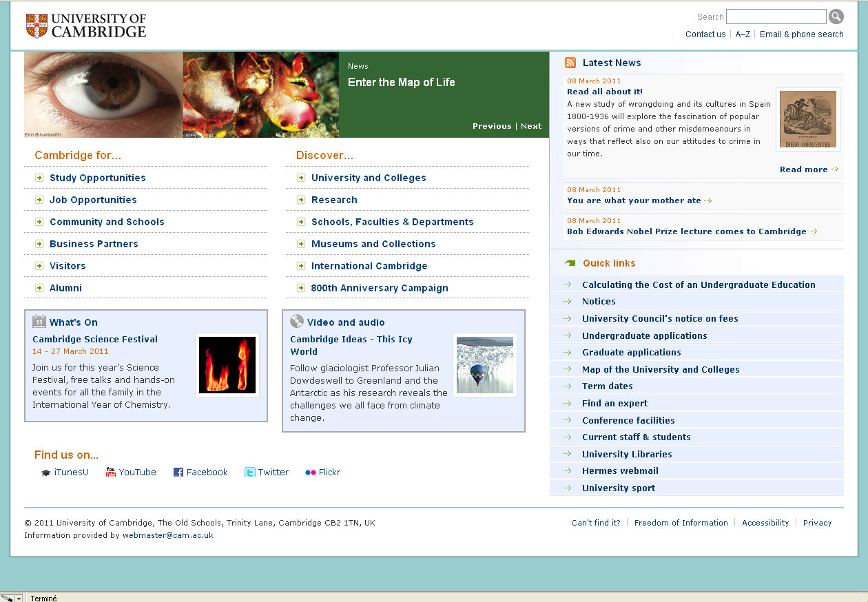The height and width of the screenshot is (602, 868).
Task: Open Undergraduate applications quick link
Action: click(645, 335)
